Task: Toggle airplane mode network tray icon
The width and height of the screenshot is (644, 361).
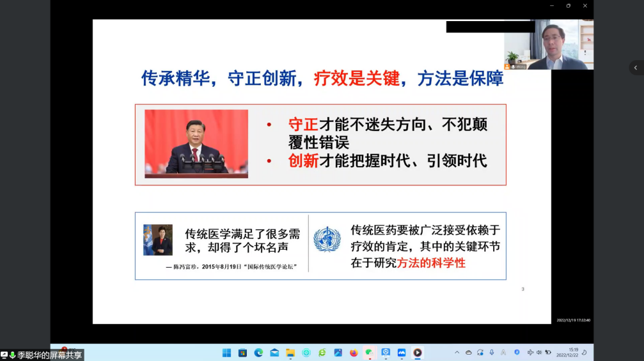Action: pos(530,353)
